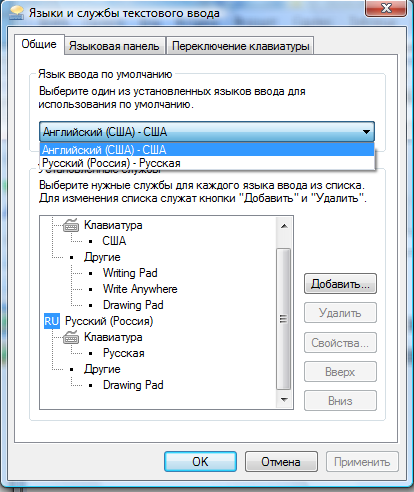Click the keyboard icon under Russian language

click(71, 337)
